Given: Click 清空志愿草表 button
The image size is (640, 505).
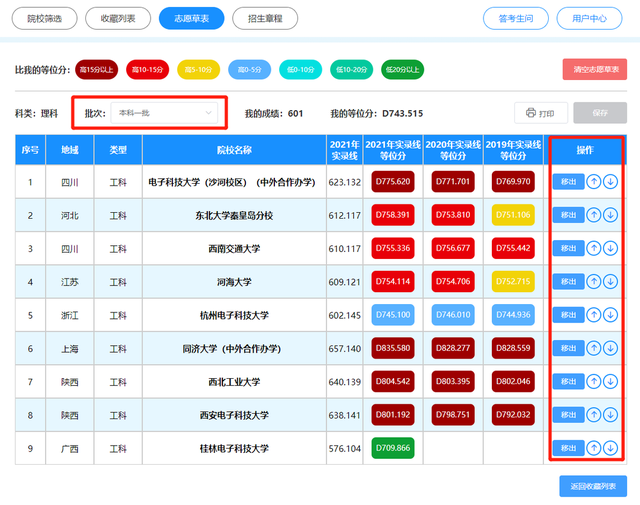Looking at the screenshot, I should 595,69.
